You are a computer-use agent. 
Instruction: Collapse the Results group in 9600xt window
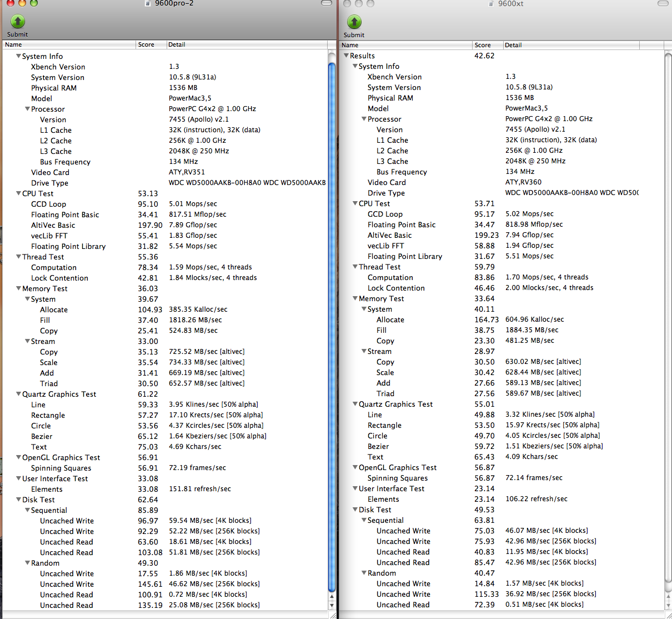[346, 56]
